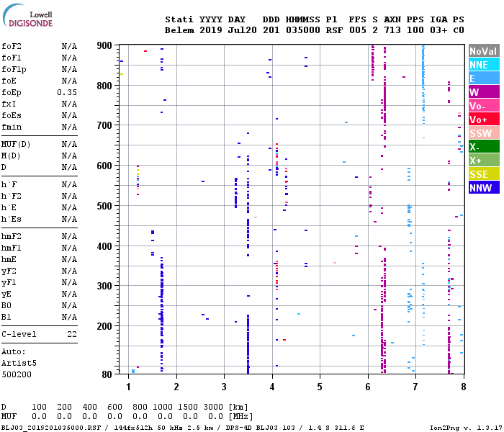This screenshot has height=432, width=504.
Task: Click the IGA value 03+
Action: pos(438,30)
